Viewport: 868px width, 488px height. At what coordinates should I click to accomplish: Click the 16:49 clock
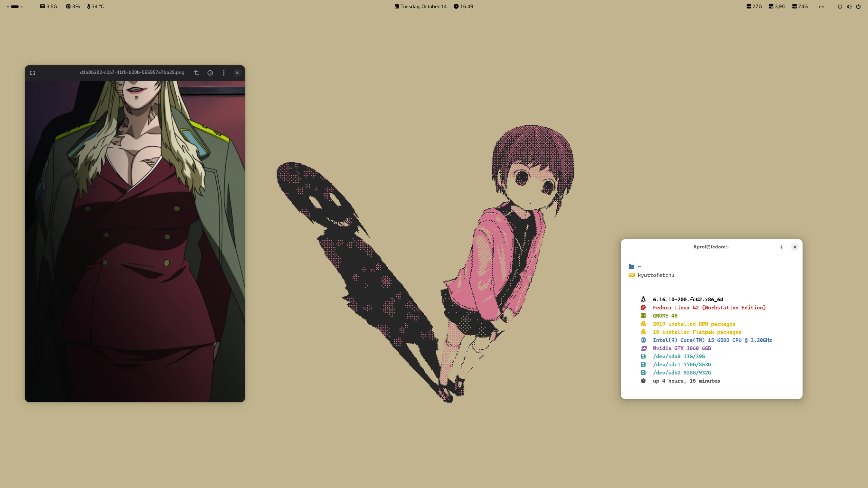coord(463,6)
